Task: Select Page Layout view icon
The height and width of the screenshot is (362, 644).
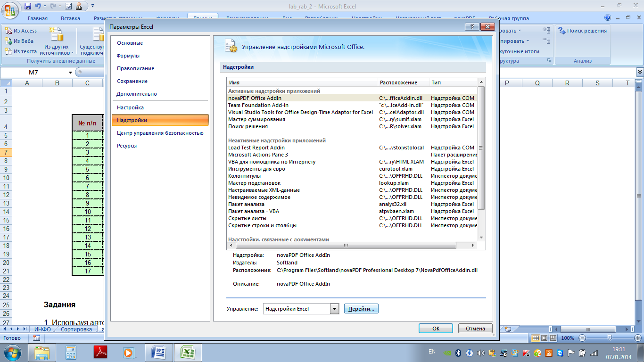Action: click(544, 338)
